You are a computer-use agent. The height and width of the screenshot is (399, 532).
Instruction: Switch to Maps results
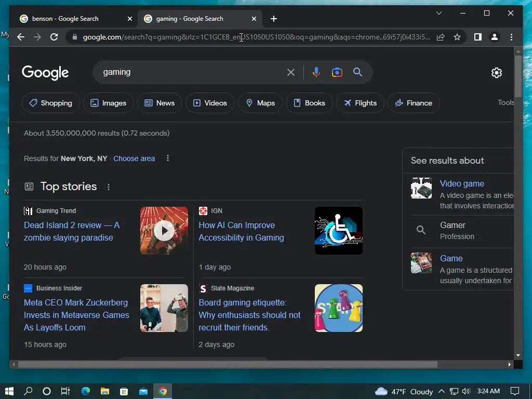pos(260,103)
